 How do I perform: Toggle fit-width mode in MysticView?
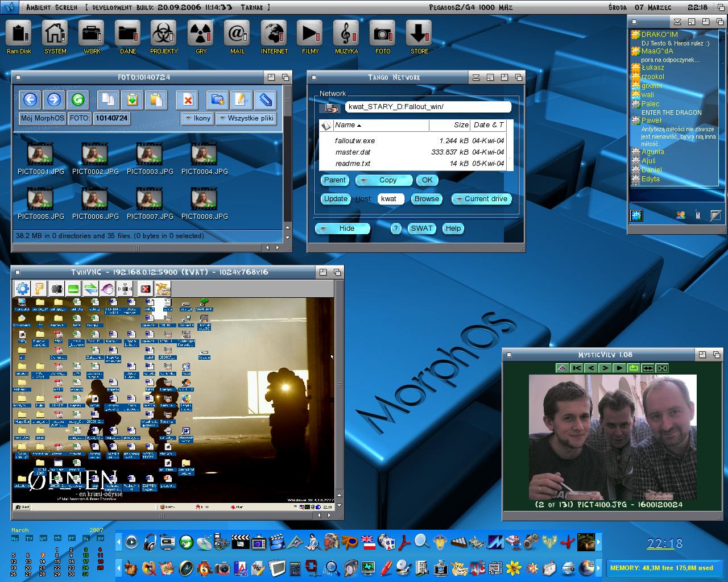click(647, 368)
